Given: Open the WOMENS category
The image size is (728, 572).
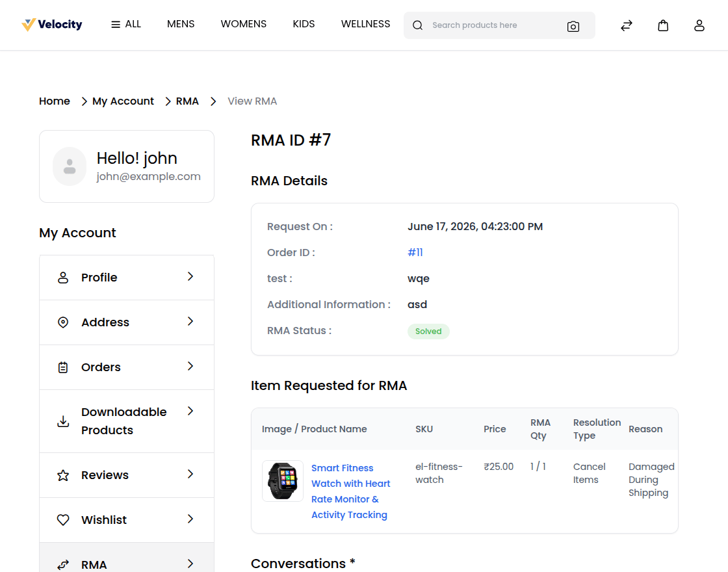Looking at the screenshot, I should 243,24.
